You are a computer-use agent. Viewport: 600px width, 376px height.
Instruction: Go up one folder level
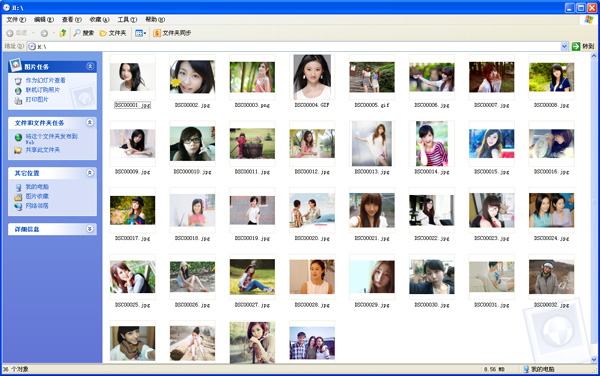[x=63, y=33]
